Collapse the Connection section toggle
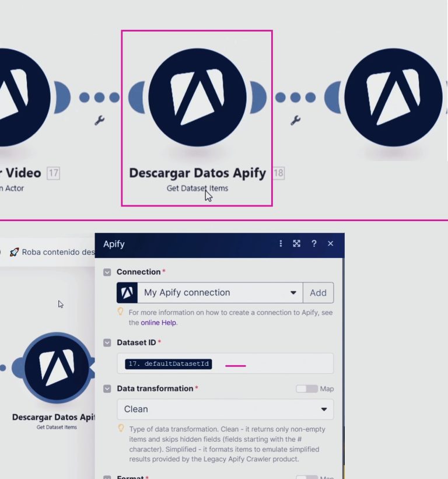Viewport: 448px width, 479px height. coord(107,272)
